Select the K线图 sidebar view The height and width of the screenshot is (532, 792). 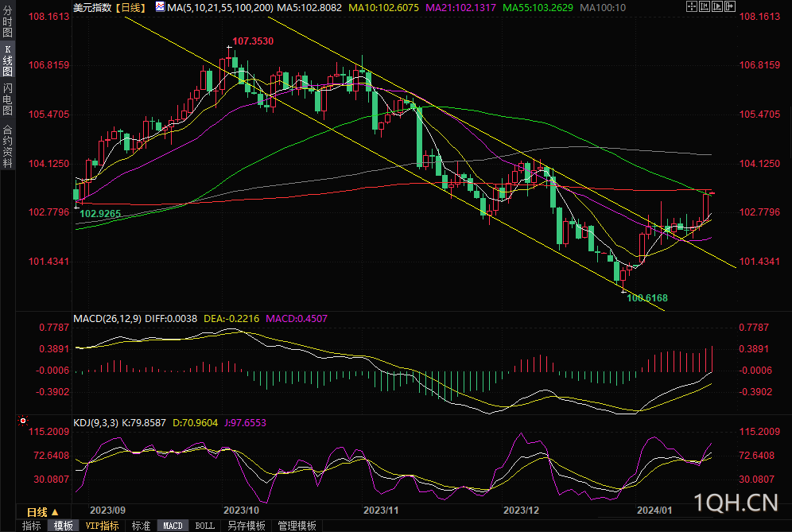[x=7, y=60]
